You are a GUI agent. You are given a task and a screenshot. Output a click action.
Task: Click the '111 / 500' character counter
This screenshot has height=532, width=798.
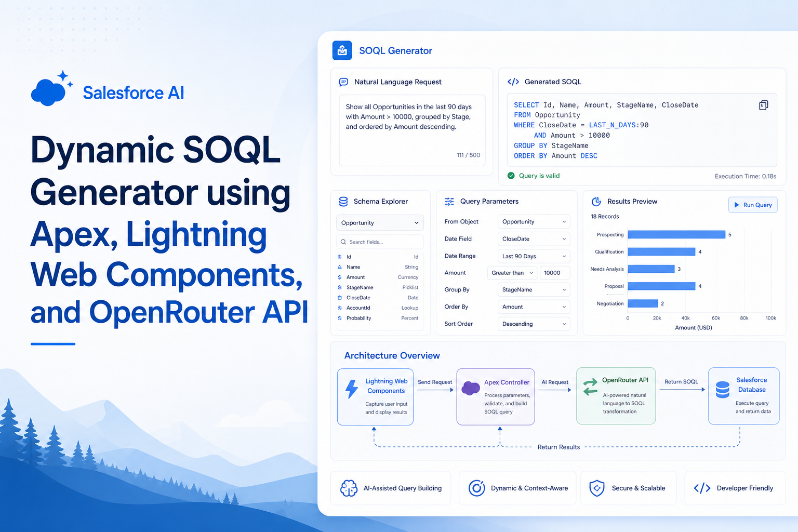tap(468, 155)
